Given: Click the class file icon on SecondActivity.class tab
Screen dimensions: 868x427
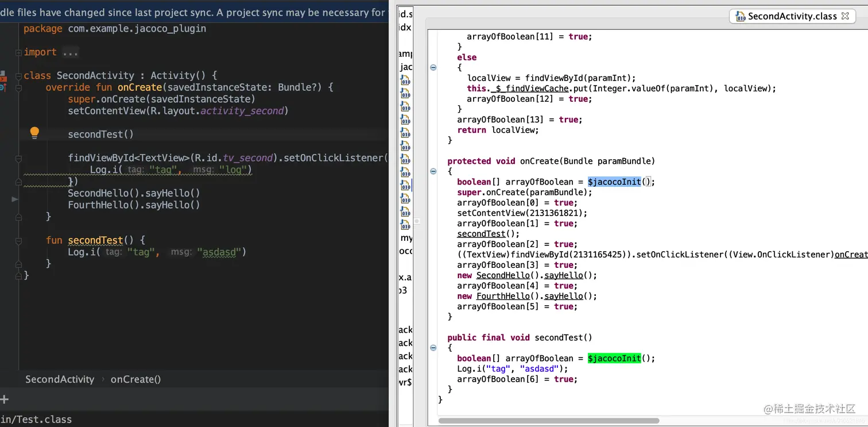Looking at the screenshot, I should click(740, 17).
